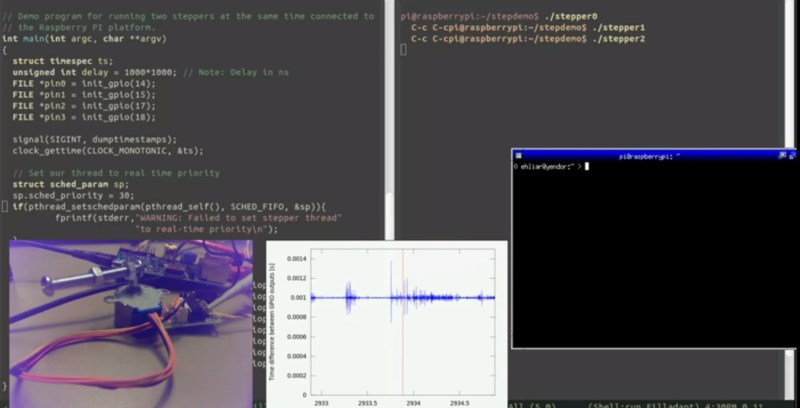
Task: Click the red vertical marker in the plot
Action: 403,320
